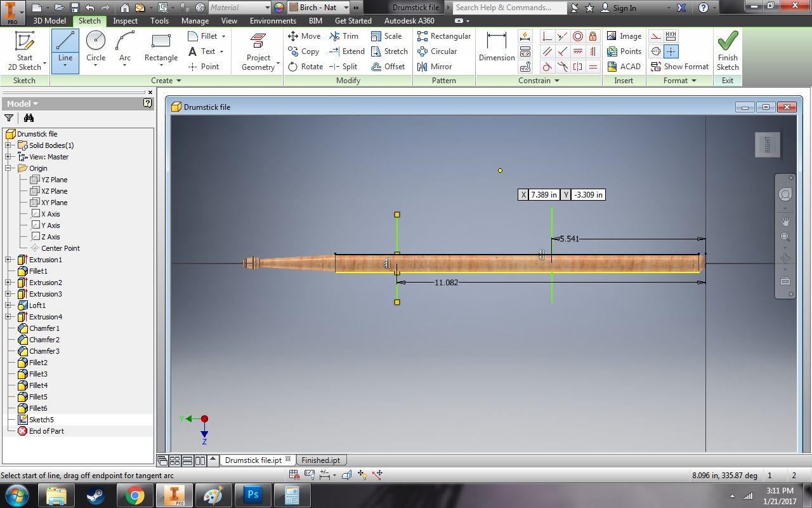Select the Dimension tool
This screenshot has height=508, width=812.
(496, 48)
